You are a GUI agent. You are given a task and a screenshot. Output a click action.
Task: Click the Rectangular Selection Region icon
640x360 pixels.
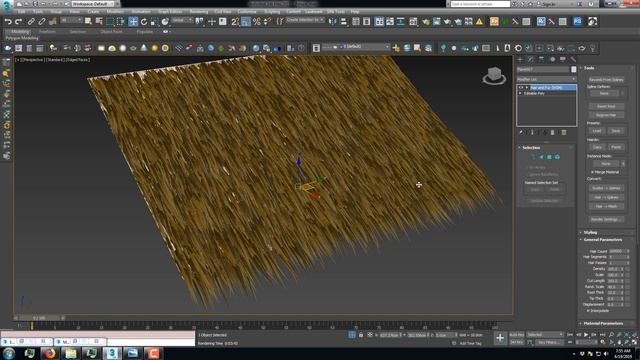point(110,22)
